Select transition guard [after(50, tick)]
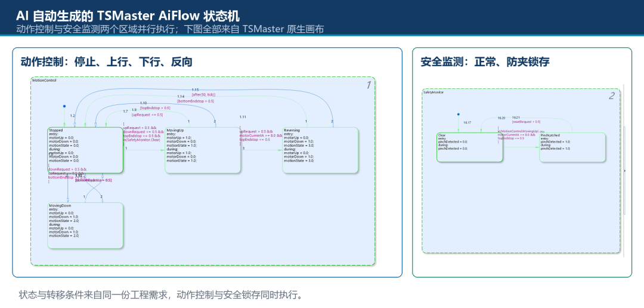 point(203,94)
